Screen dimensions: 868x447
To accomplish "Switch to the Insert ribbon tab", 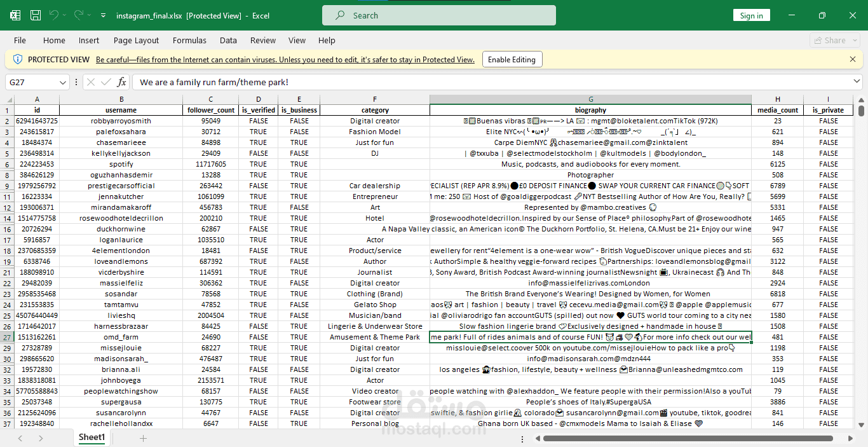I will [x=89, y=40].
